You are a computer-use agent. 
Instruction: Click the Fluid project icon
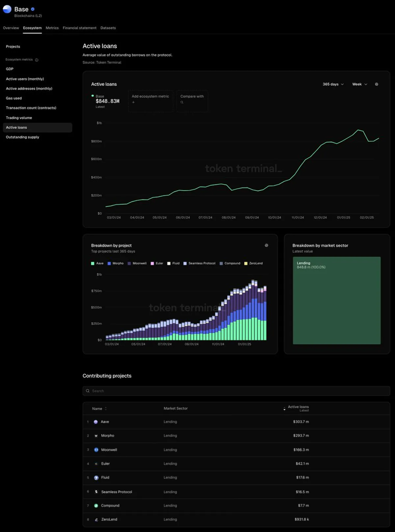click(96, 478)
